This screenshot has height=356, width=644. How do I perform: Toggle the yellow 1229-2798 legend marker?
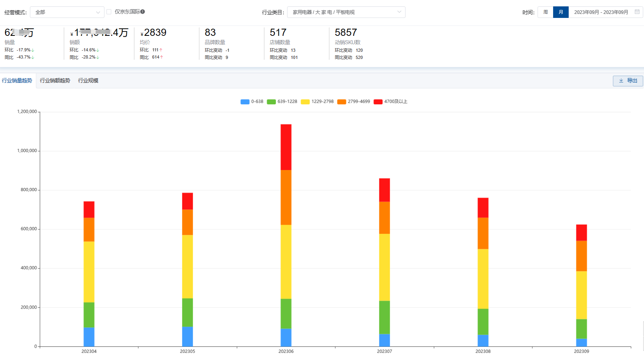pyautogui.click(x=305, y=102)
